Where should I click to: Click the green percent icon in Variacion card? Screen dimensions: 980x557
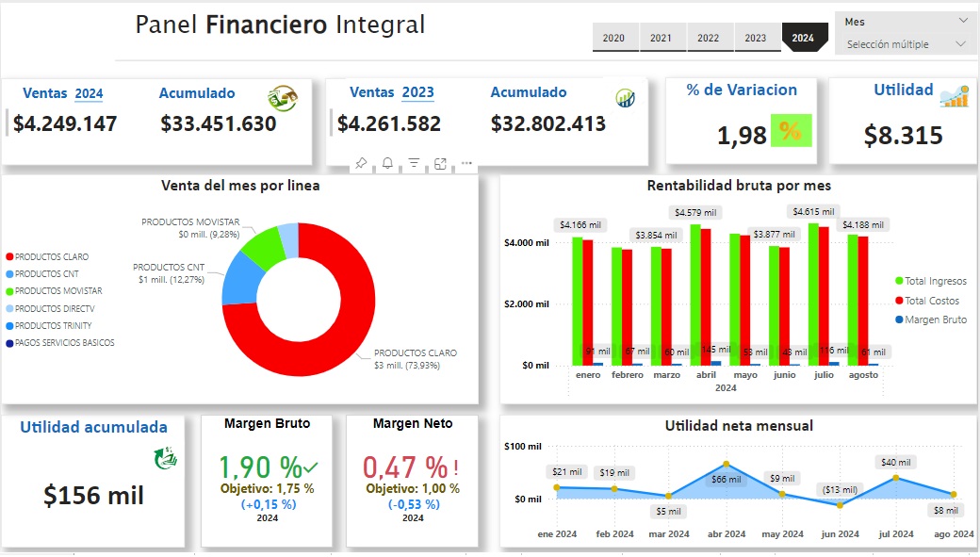791,132
